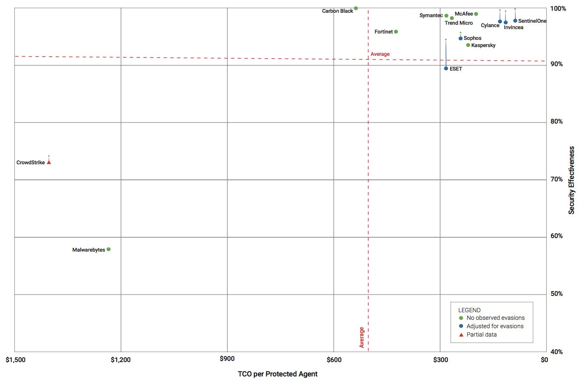Click the Carbon Black label

pyautogui.click(x=337, y=11)
